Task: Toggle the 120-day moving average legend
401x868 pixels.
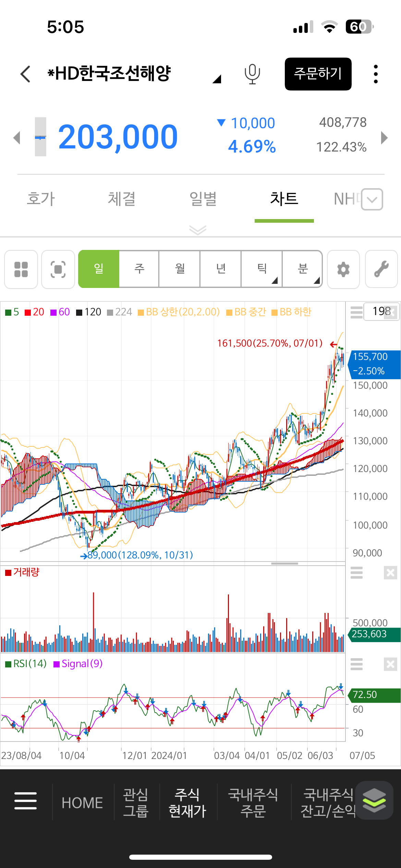Action: coord(88,312)
